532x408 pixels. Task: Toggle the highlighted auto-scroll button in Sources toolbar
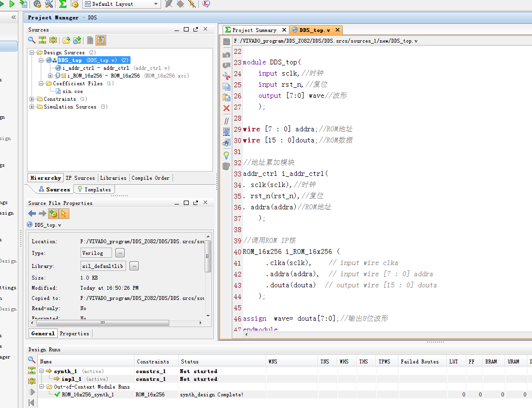tap(100, 40)
